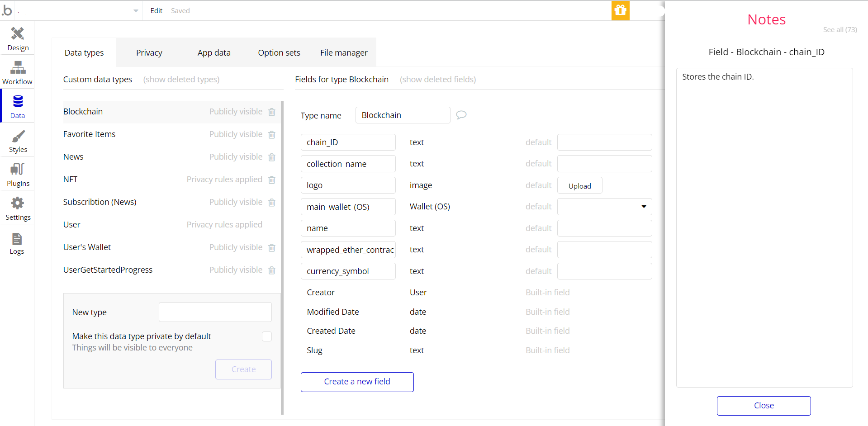Switch to the Privacy tab
The image size is (868, 426).
149,53
